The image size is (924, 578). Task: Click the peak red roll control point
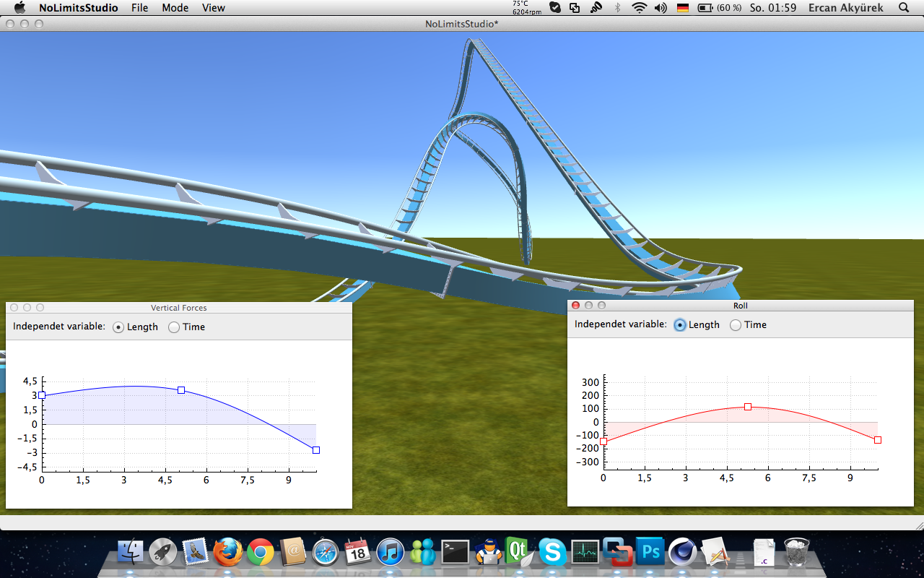[x=748, y=407]
